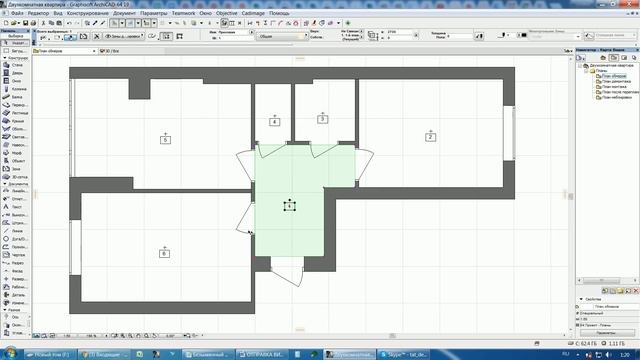Click the Save icon in toolbar

(x=25, y=23)
